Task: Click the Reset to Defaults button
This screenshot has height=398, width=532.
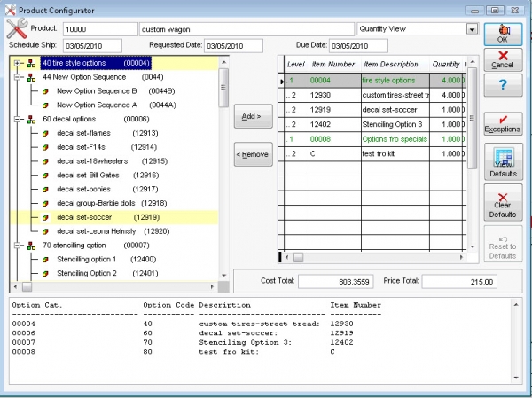Action: pyautogui.click(x=503, y=244)
